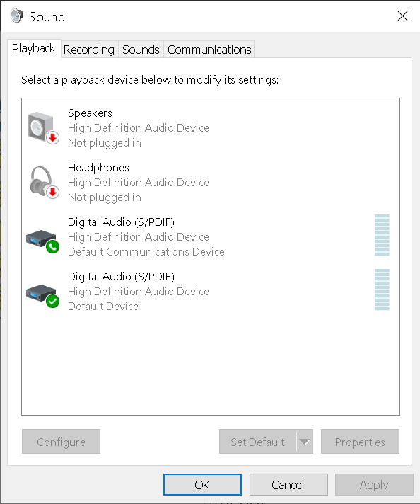Click the Default Device S/PDIF icon
The image size is (420, 504).
pos(43,296)
